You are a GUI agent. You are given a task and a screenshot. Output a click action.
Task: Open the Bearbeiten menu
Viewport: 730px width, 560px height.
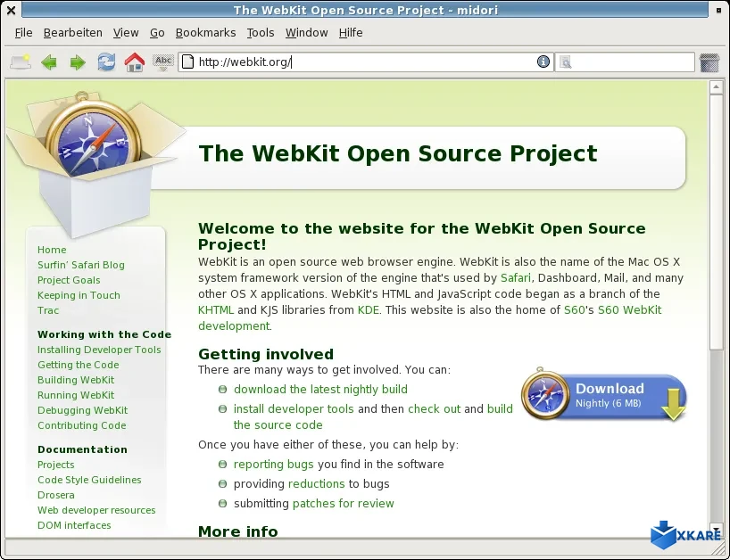coord(72,33)
